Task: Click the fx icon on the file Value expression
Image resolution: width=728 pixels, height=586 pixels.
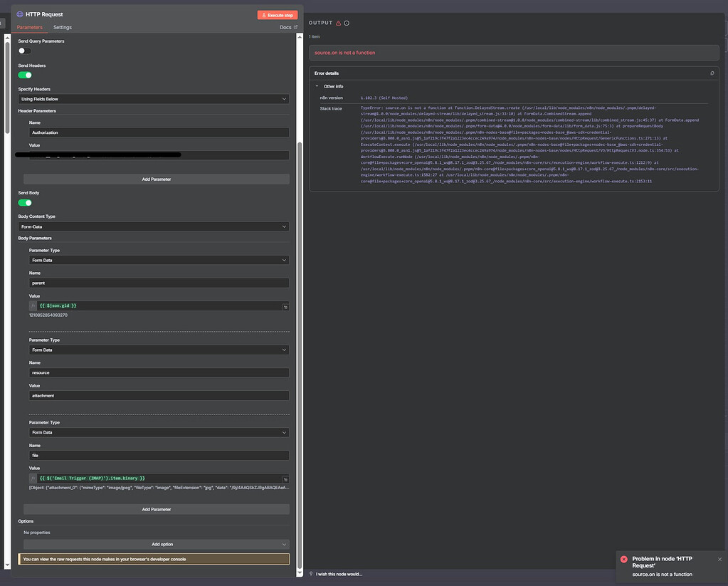Action: coord(32,478)
